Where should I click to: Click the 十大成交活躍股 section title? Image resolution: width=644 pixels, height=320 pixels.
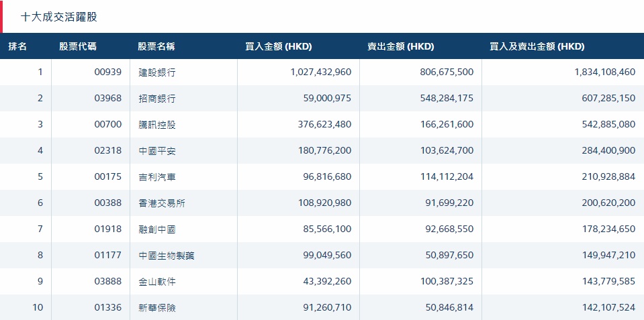[x=59, y=17]
